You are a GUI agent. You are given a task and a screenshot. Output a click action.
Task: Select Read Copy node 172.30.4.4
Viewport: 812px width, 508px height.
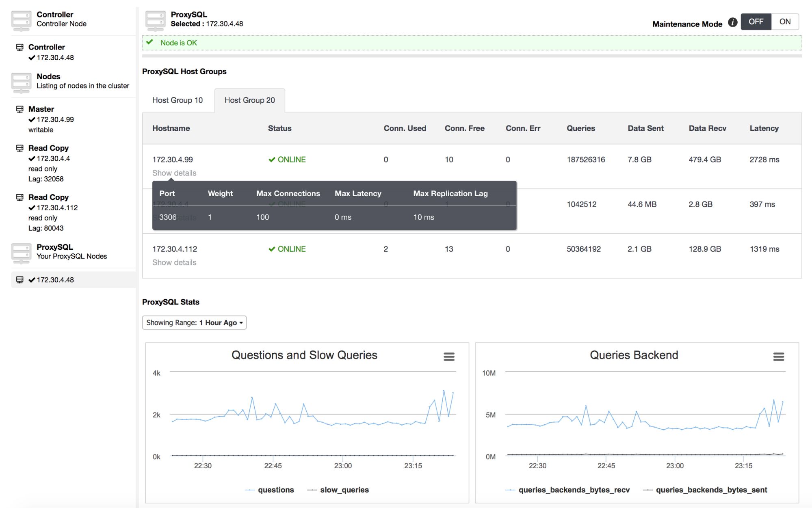click(x=49, y=158)
